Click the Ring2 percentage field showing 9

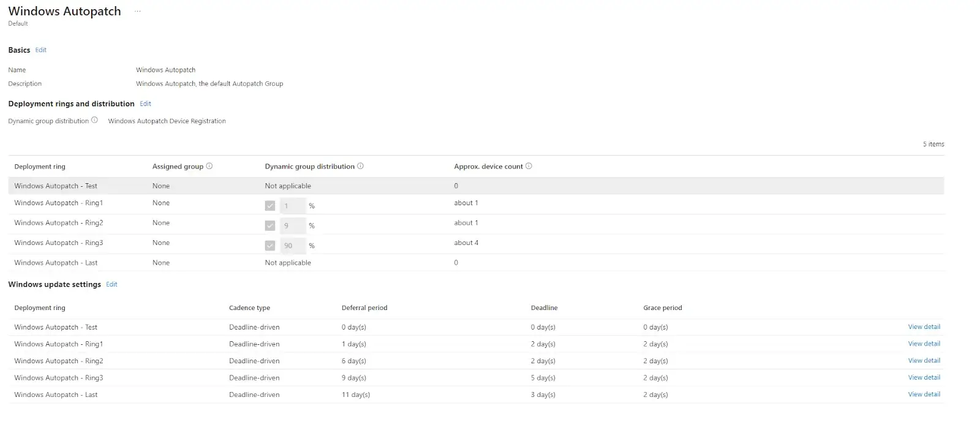tap(293, 225)
